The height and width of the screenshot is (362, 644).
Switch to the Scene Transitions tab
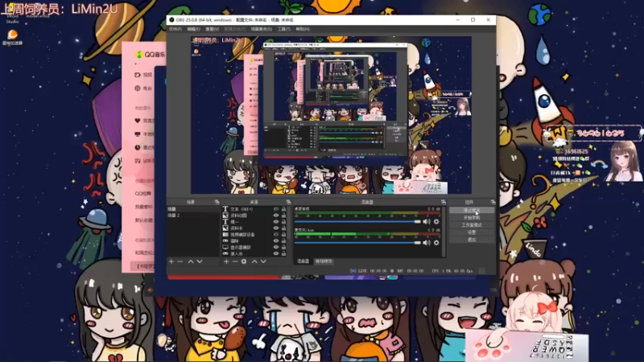tap(324, 261)
